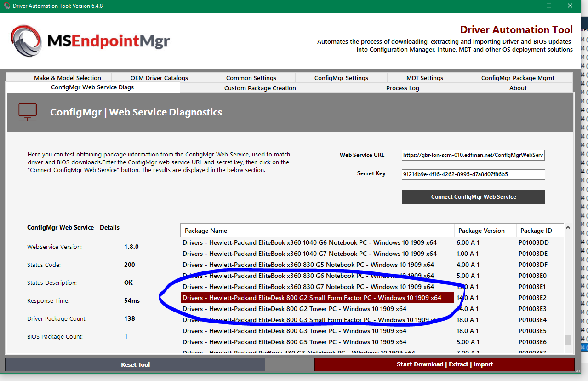588x381 pixels.
Task: Click the package list scrollbar thumb
Action: tap(568, 340)
